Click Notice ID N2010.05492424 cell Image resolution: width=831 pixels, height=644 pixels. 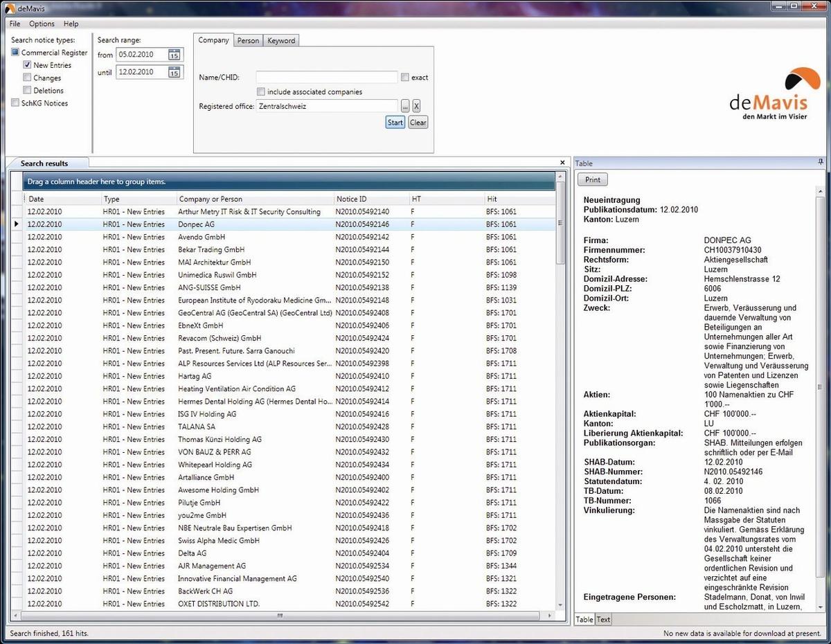pos(371,338)
